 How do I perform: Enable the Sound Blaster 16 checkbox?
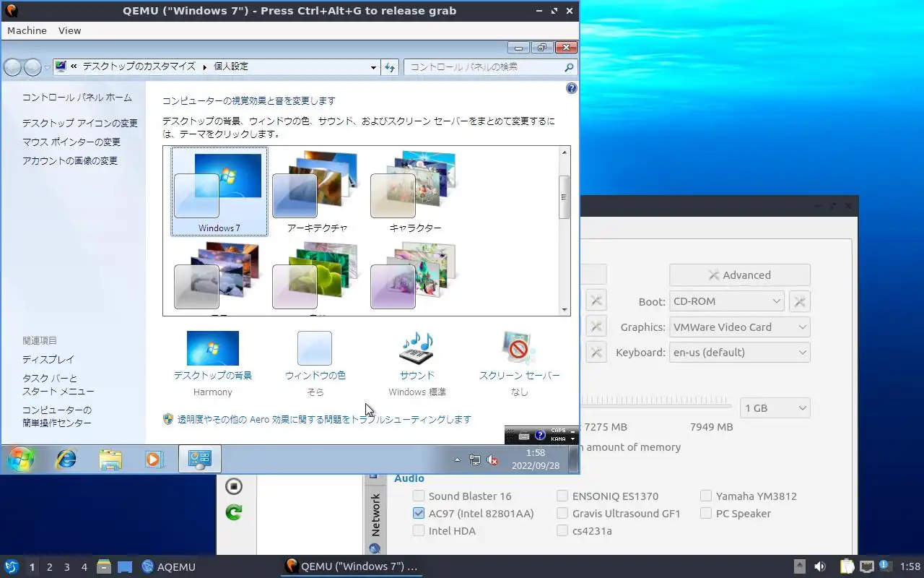pyautogui.click(x=419, y=496)
